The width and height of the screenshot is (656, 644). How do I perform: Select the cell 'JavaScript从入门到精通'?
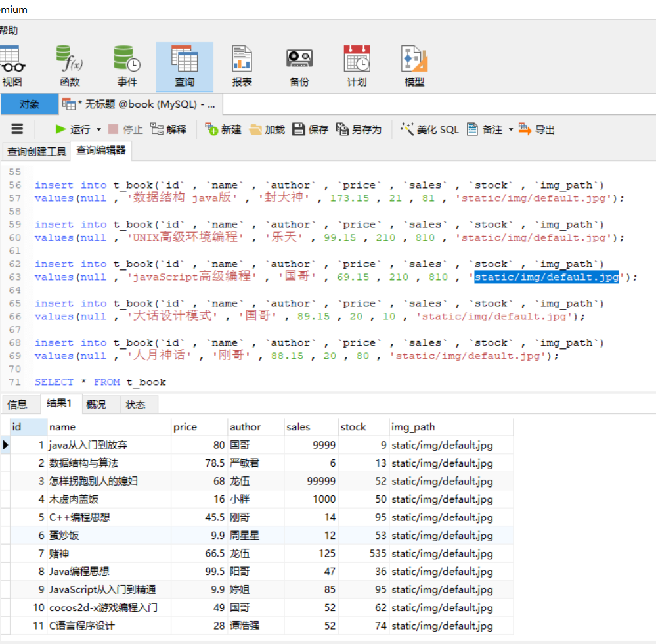[109, 589]
